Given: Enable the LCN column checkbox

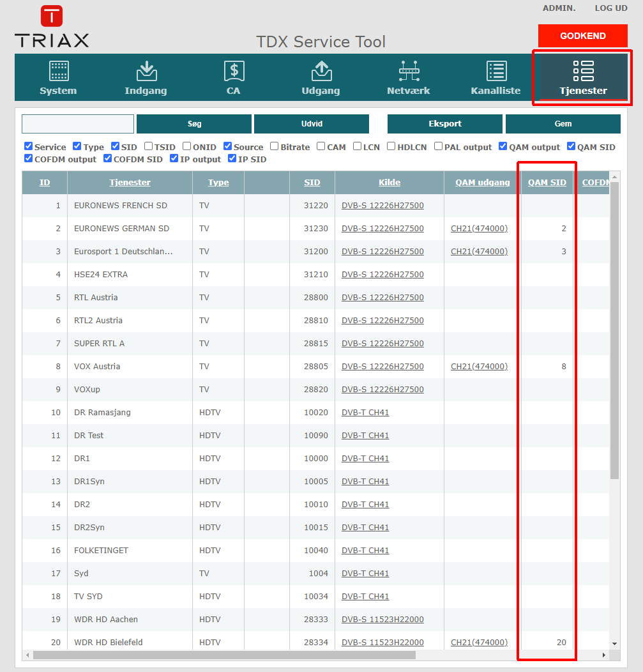Looking at the screenshot, I should [x=358, y=146].
